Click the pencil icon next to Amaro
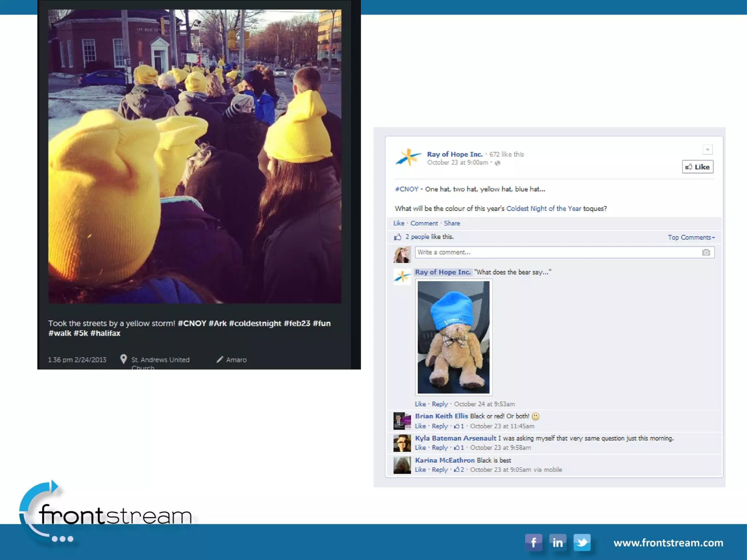Screen dimensions: 747x560 220,359
